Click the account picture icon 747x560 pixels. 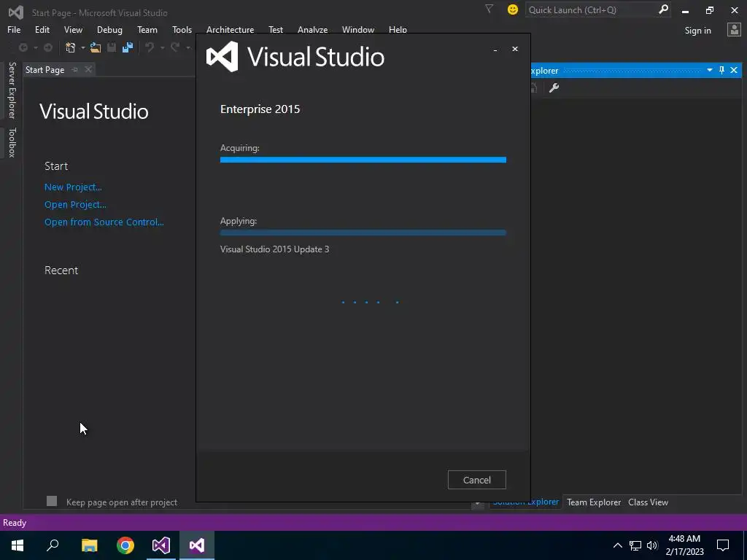coord(734,30)
